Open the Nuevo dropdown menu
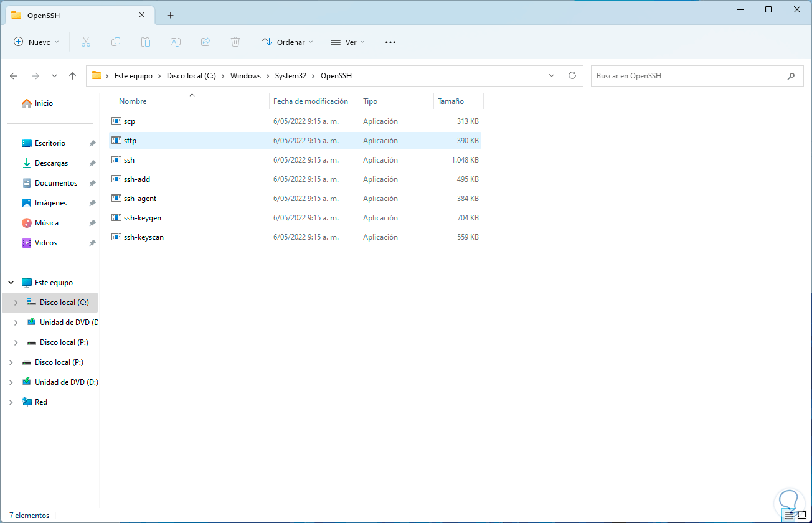This screenshot has width=812, height=523. tap(36, 42)
